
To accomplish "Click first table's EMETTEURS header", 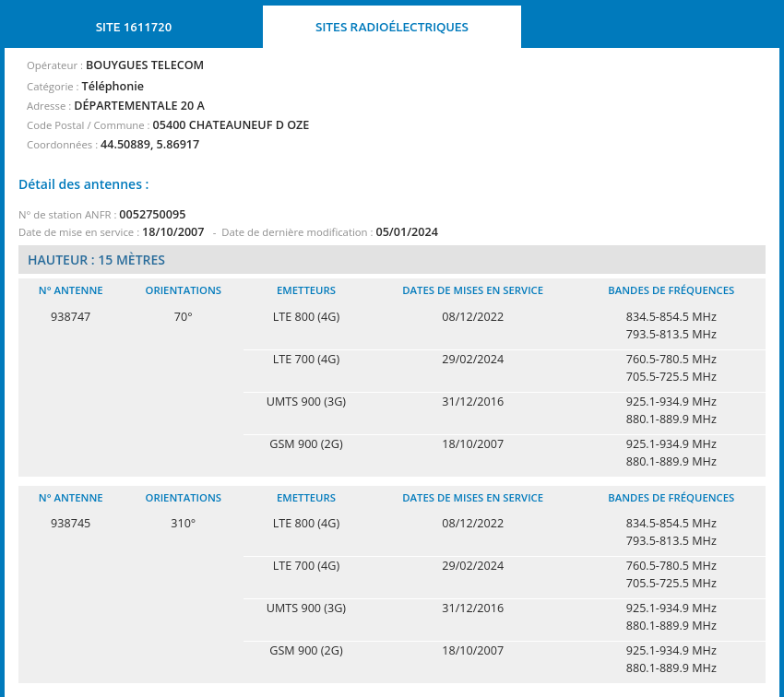I will point(306,290).
